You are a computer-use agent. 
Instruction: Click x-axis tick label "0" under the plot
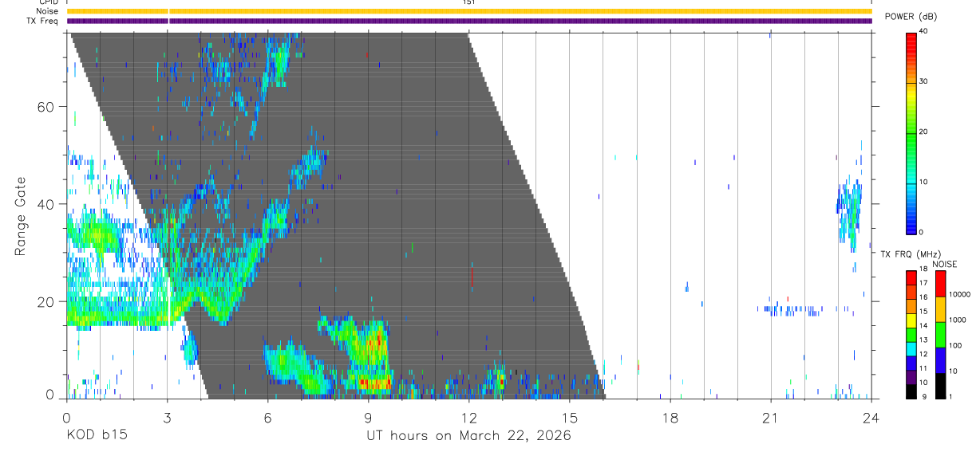pyautogui.click(x=66, y=418)
